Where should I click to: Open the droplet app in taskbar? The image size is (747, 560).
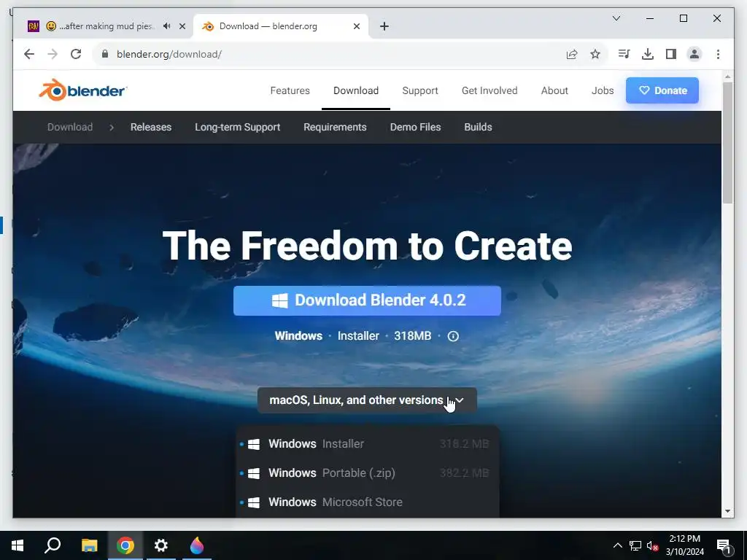197,545
